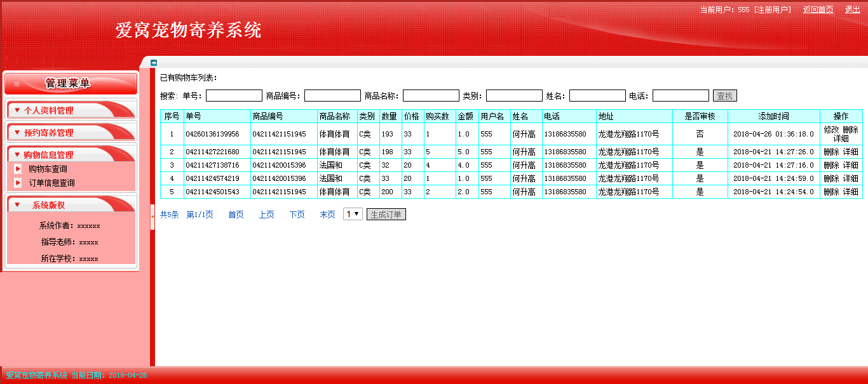
Task: Click 详细 for order 04211424574219
Action: 851,178
